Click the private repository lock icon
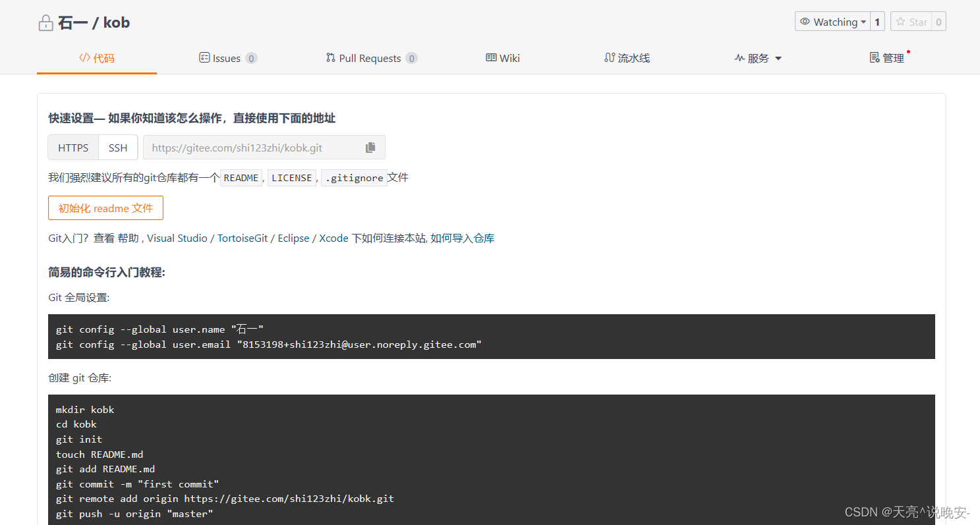 coord(45,23)
